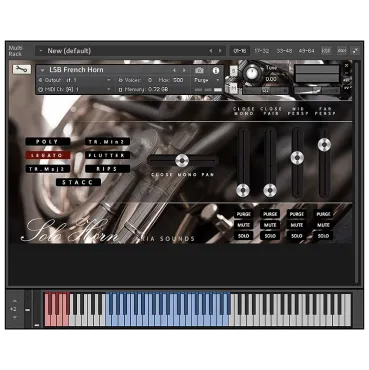Mute the Close Pair mic
Viewport: 369px width, 370px height.
(270, 225)
